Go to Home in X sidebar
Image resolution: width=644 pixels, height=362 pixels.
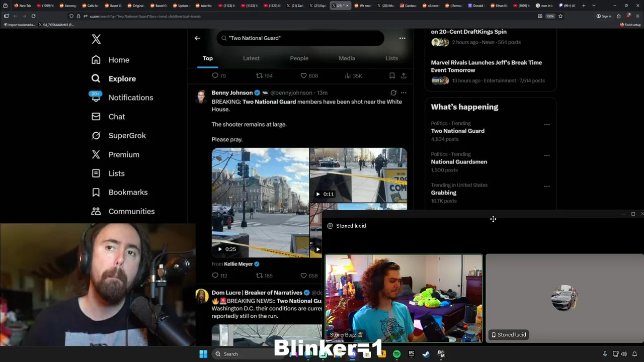(x=110, y=60)
